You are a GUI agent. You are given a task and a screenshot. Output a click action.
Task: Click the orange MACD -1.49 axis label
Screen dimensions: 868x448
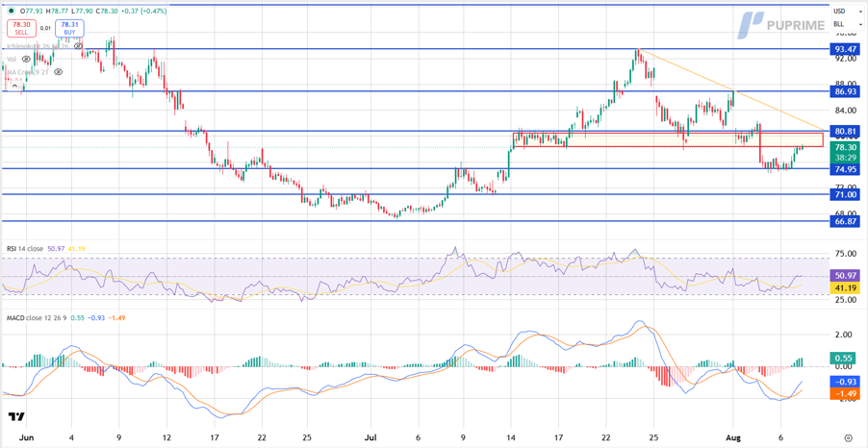(x=845, y=394)
